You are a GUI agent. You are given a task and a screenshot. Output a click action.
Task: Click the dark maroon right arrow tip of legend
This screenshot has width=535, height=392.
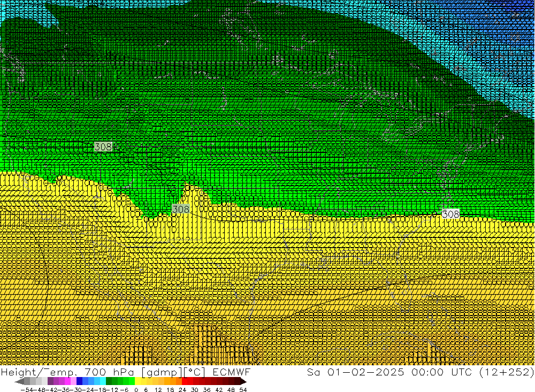242,381
